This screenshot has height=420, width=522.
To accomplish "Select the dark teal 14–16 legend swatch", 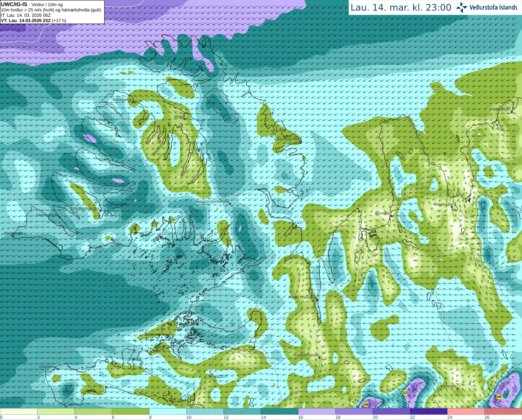I will click(280, 411).
